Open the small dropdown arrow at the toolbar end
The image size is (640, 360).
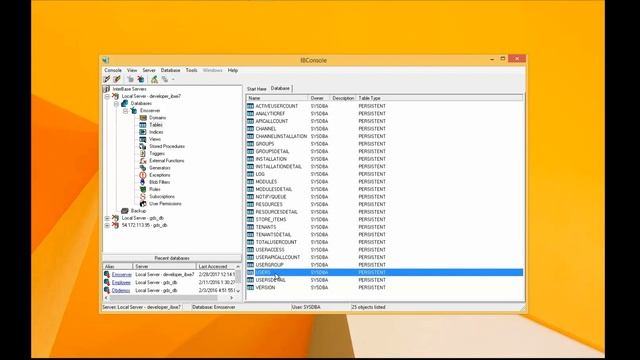pyautogui.click(x=173, y=80)
